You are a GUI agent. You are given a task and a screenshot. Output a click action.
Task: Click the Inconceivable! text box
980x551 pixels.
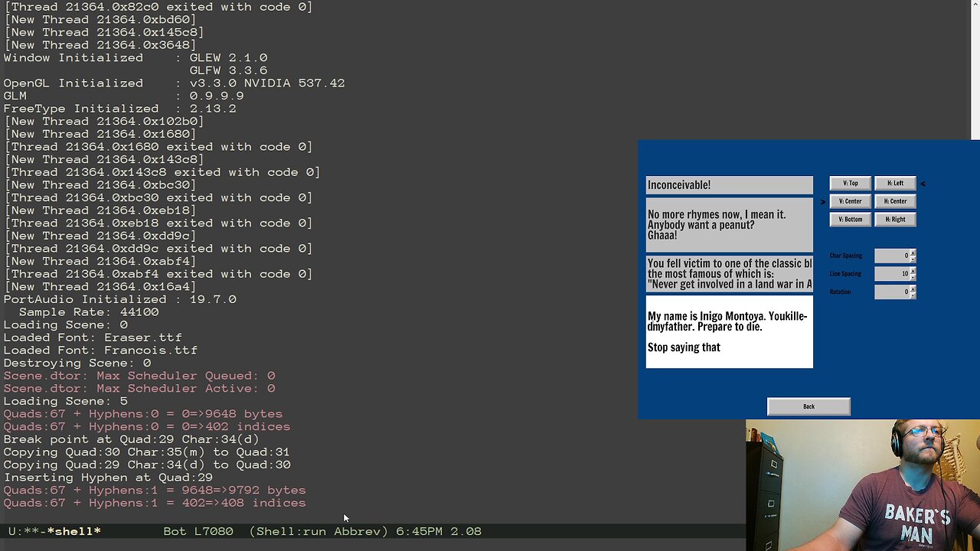(x=730, y=184)
